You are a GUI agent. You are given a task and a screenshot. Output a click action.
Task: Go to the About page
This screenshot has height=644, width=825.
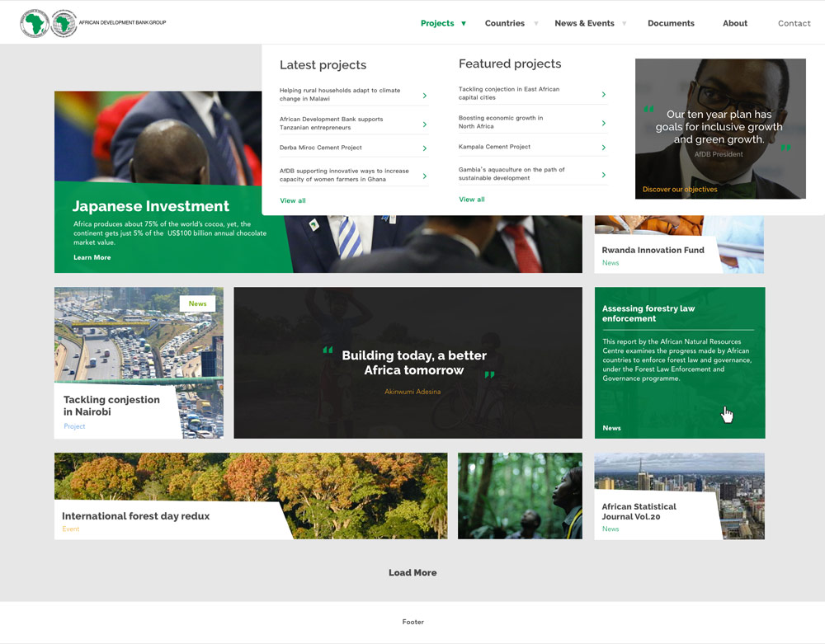[734, 24]
